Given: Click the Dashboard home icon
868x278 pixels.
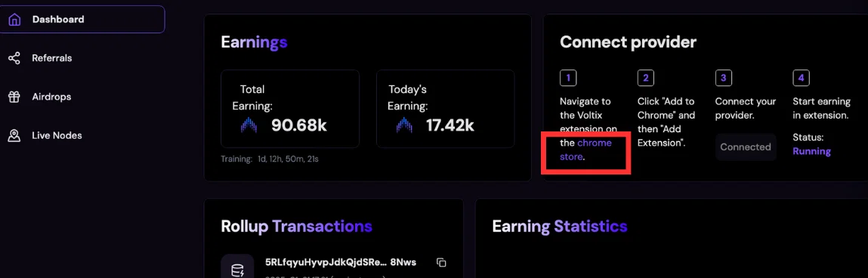Looking at the screenshot, I should (x=14, y=20).
